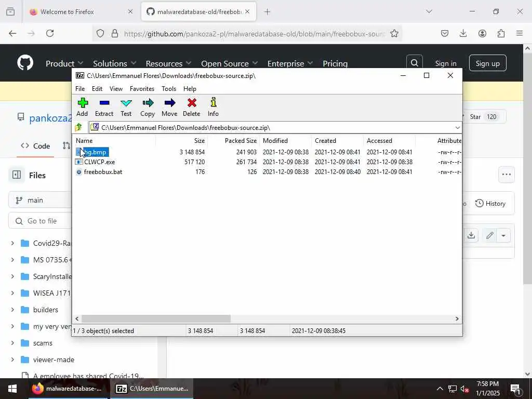Open the main branch selector
532x399 pixels.
pos(40,200)
